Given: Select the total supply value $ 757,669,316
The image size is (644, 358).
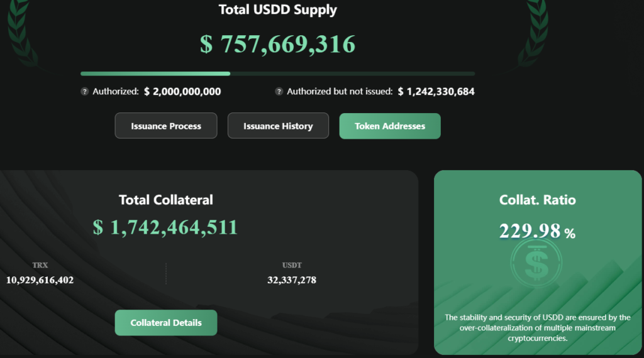Looking at the screenshot, I should (x=277, y=44).
